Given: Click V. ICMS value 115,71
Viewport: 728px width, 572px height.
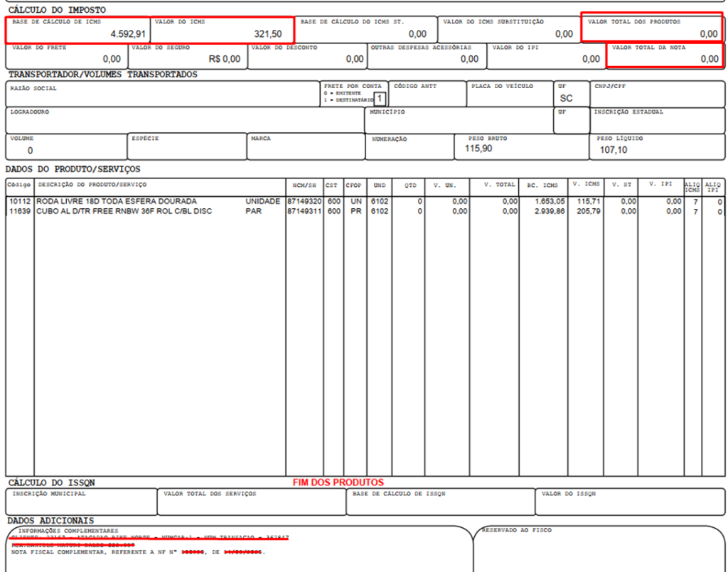Looking at the screenshot, I should coord(588,201).
